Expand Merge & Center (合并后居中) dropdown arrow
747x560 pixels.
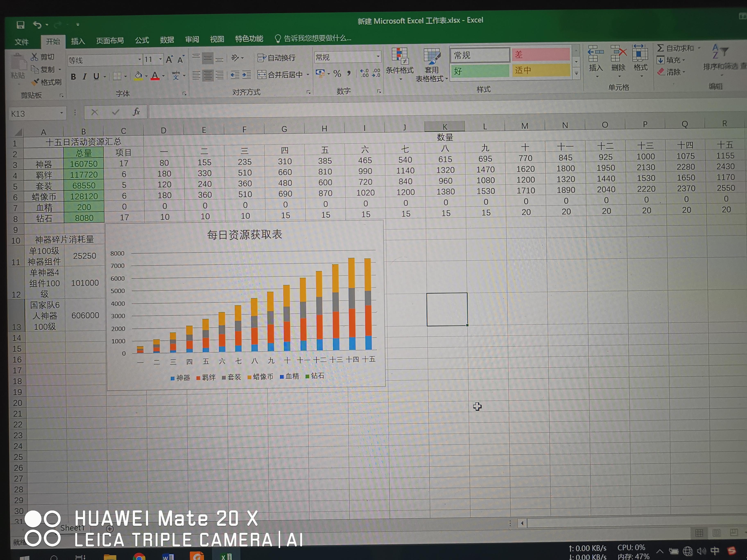click(x=308, y=74)
